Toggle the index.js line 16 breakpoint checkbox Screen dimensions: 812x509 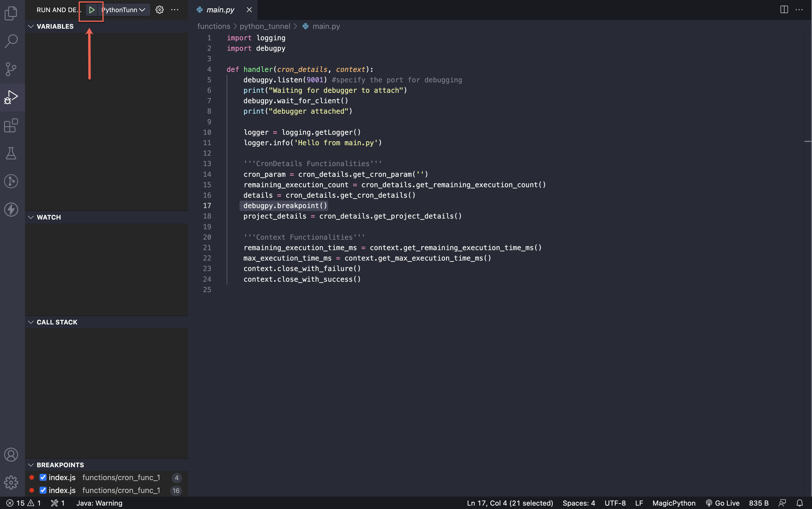pos(43,490)
